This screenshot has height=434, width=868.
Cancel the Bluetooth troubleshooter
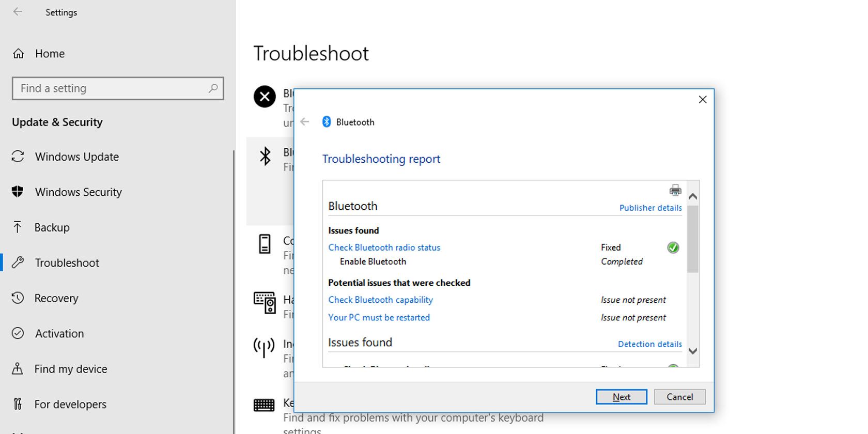tap(679, 397)
